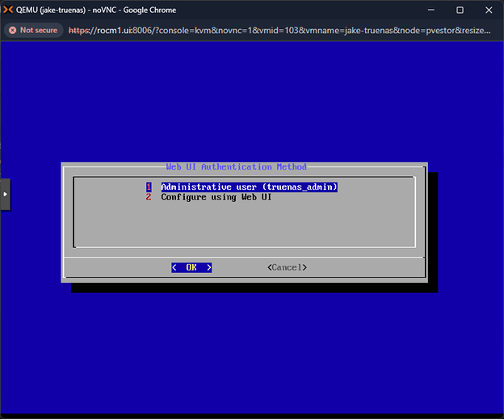Image resolution: width=504 pixels, height=420 pixels.
Task: Maximize the noVNC Chrome window
Action: (x=460, y=10)
